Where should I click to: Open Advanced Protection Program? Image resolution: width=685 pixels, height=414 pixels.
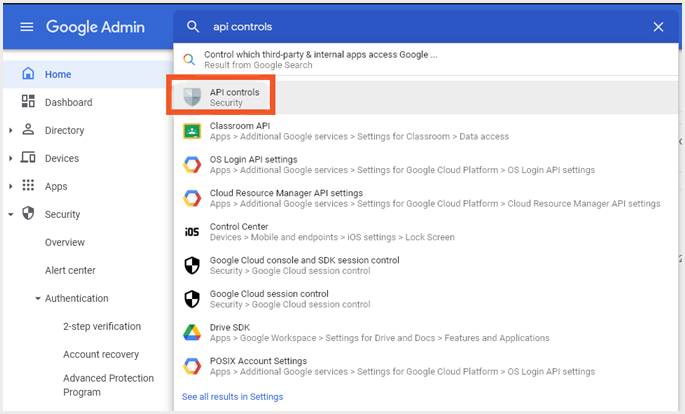tap(108, 385)
